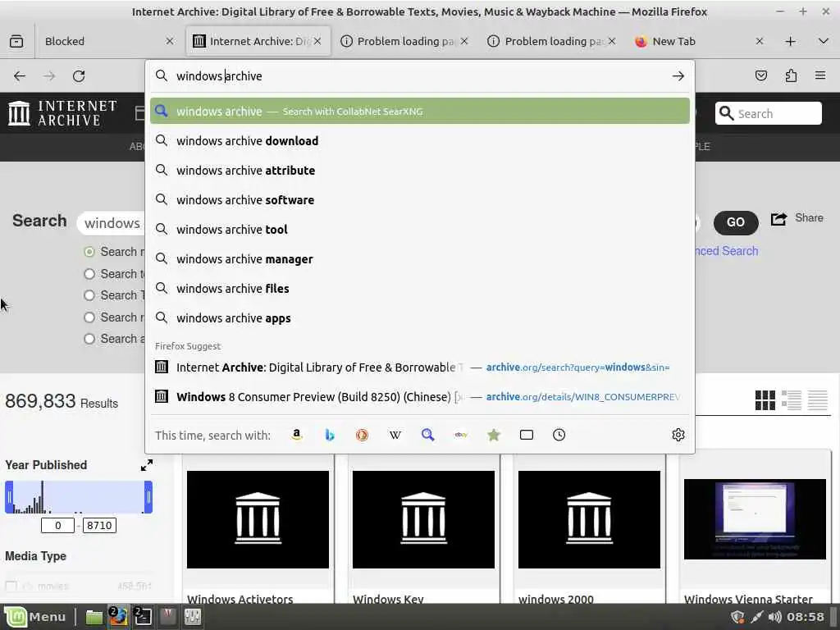Image resolution: width=840 pixels, height=630 pixels.
Task: Close the Blocked tab
Action: [170, 41]
